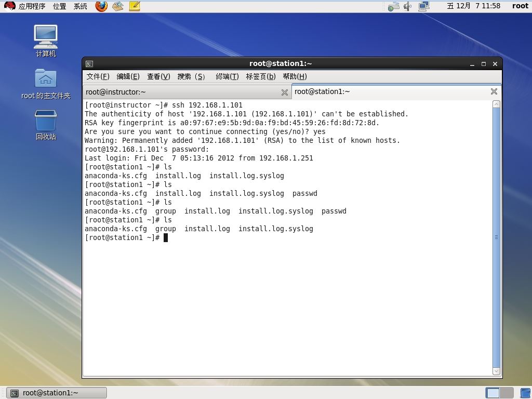Maximize the terminal window
This screenshot has height=399, width=532.
click(484, 64)
